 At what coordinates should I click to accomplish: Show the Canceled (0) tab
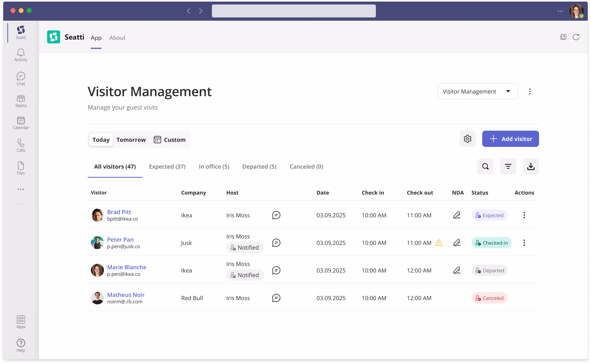click(x=306, y=167)
